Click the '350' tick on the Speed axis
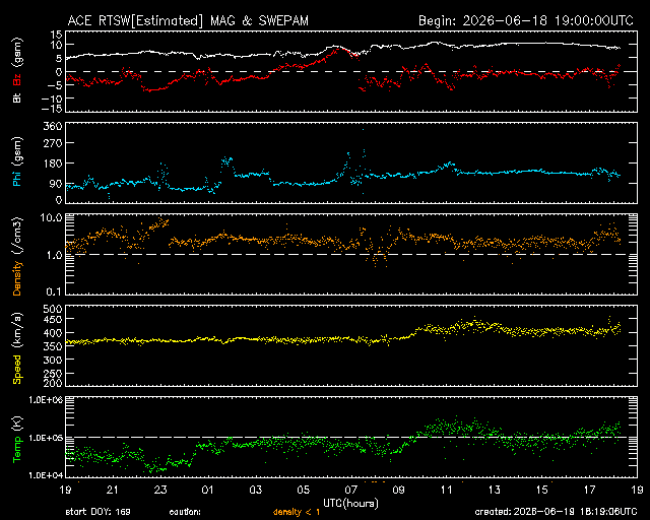Viewport: 650px width, 520px height. click(x=53, y=346)
